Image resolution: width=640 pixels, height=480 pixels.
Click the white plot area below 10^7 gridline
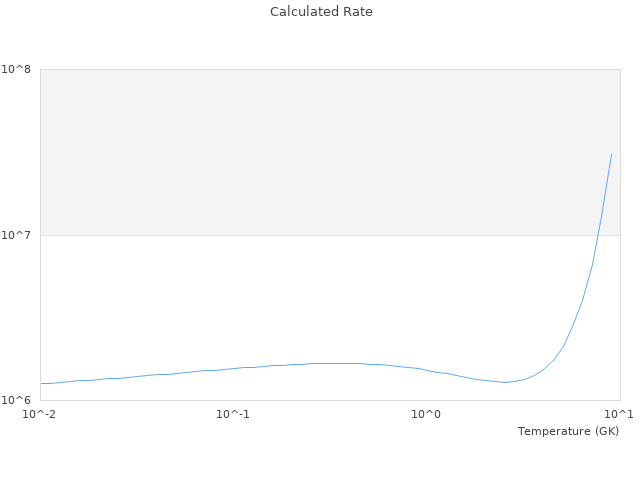pyautogui.click(x=300, y=300)
